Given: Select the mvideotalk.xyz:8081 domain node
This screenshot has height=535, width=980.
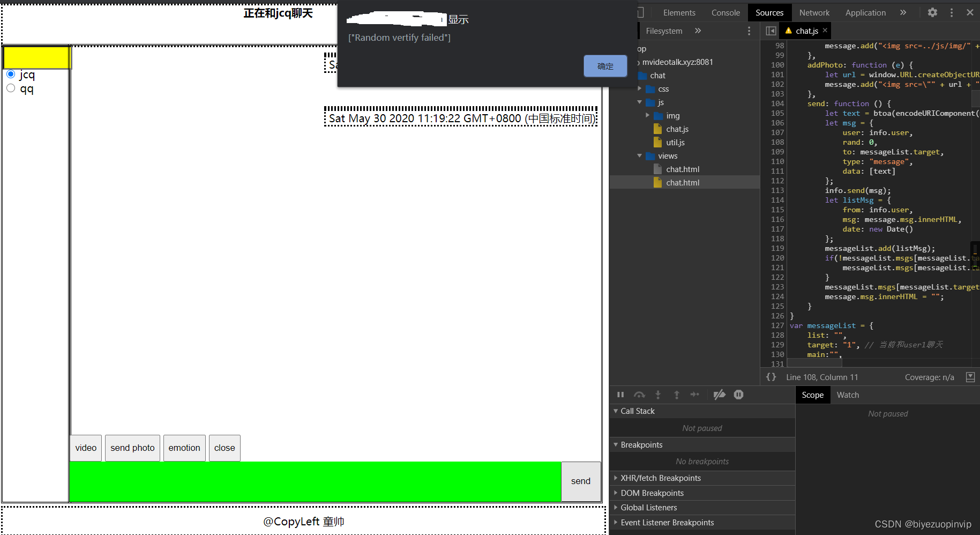Looking at the screenshot, I should coord(677,62).
